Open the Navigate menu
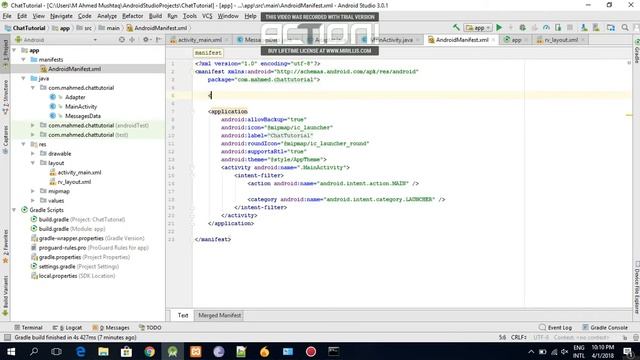Viewport: 640px width, 360px height. pos(61,16)
